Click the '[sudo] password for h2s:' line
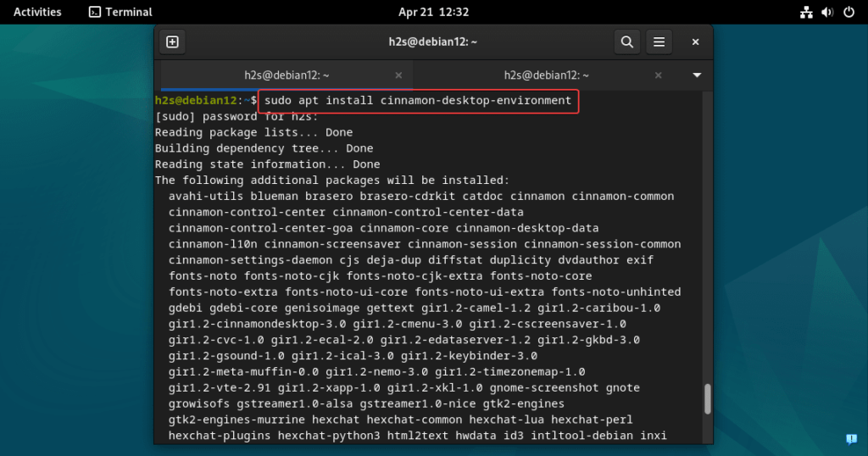This screenshot has width=868, height=456. point(236,117)
